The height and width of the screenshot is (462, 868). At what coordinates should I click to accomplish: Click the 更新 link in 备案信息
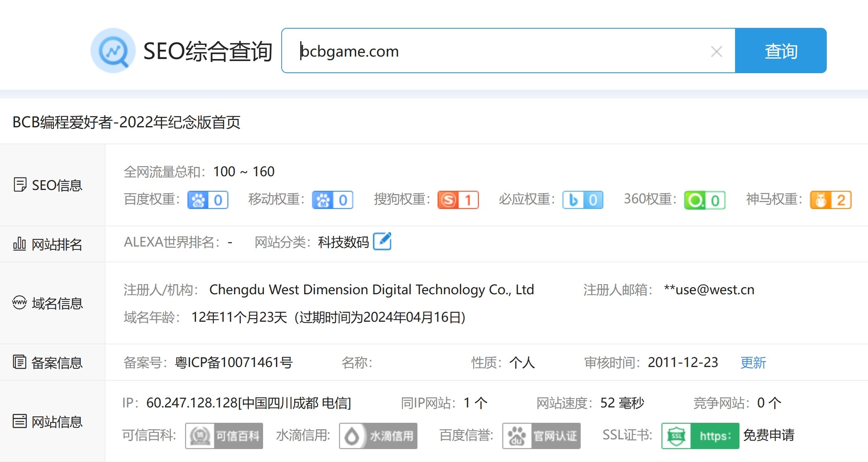[x=753, y=363]
